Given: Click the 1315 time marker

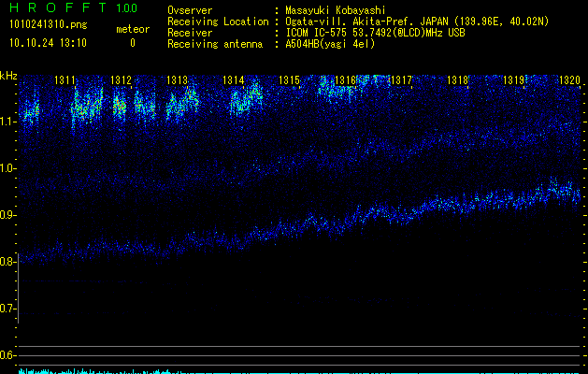Looking at the screenshot, I should pos(290,81).
